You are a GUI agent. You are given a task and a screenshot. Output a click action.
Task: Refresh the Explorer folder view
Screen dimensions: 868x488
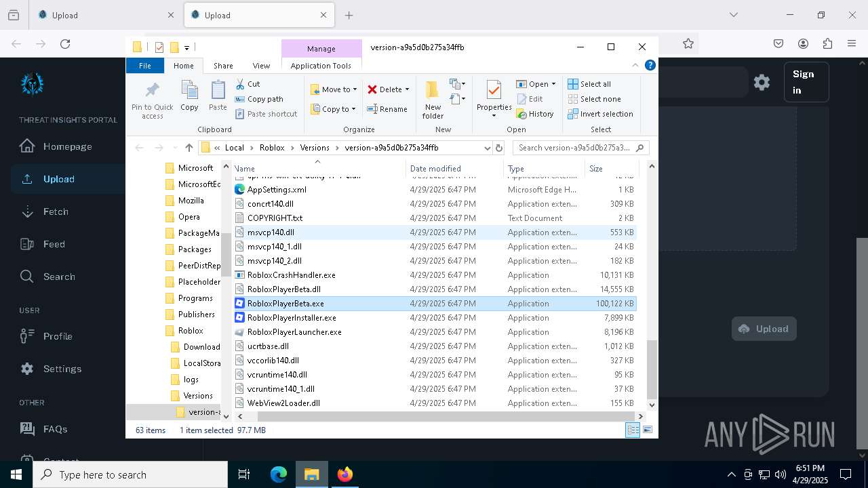tap(499, 148)
